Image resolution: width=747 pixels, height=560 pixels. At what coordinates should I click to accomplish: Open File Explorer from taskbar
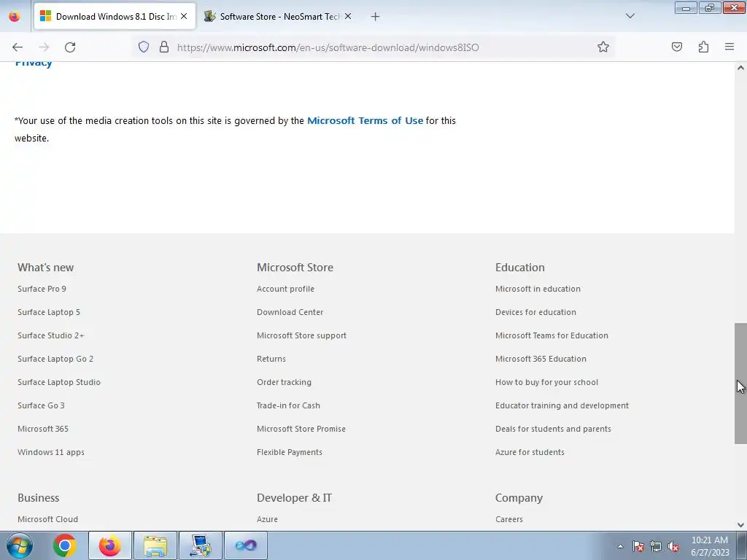(155, 545)
